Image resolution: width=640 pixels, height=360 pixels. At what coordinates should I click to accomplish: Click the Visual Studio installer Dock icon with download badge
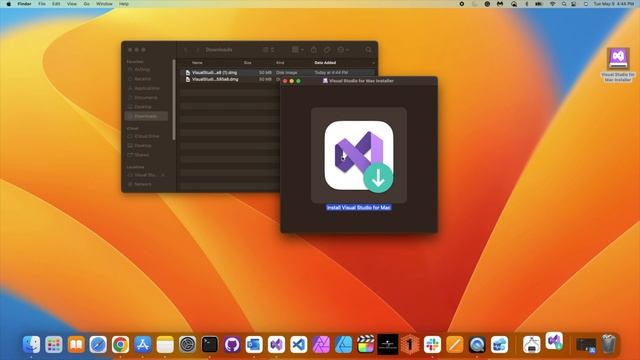click(x=554, y=341)
